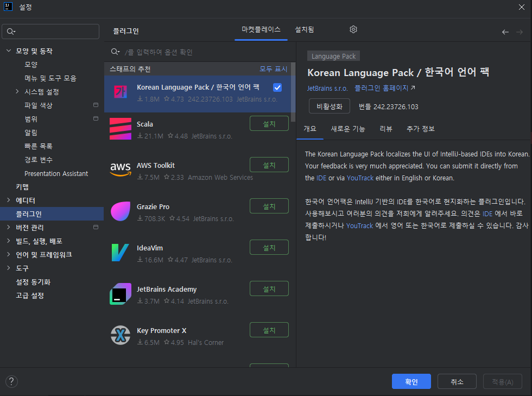This screenshot has height=396, width=532.
Task: Click the project-level icon beside 파일 색상
Action: coord(96,105)
